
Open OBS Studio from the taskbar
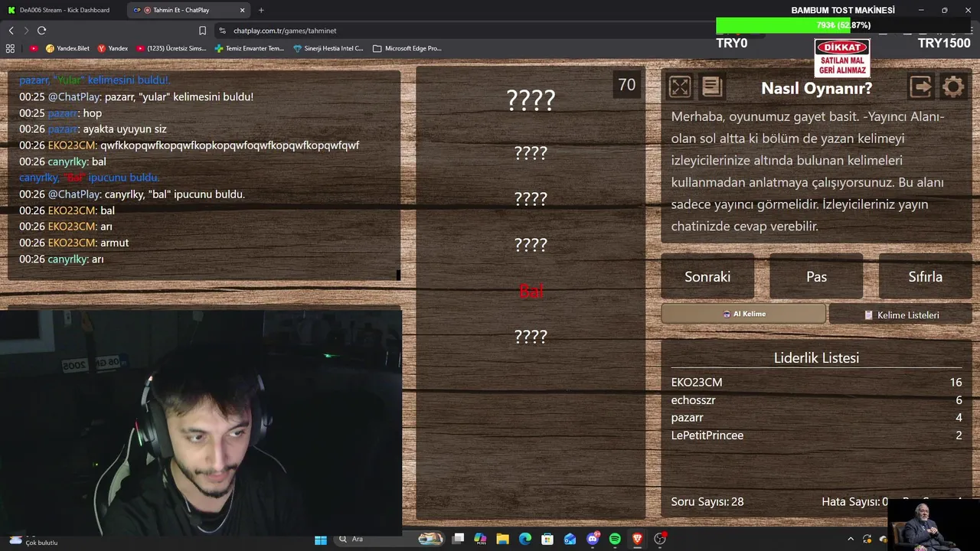660,540
